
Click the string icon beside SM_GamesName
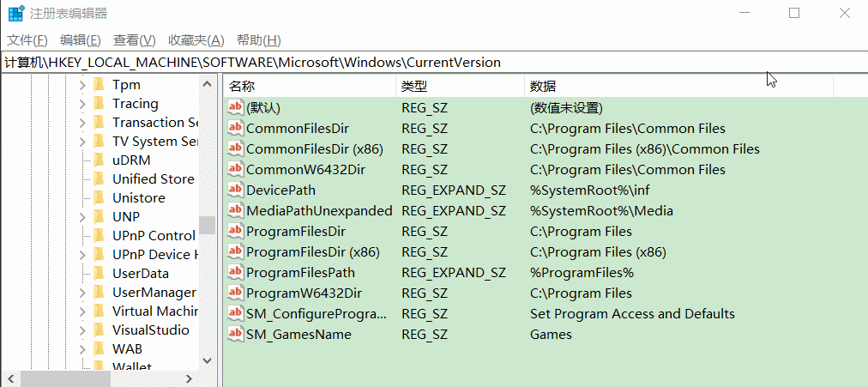pos(236,335)
